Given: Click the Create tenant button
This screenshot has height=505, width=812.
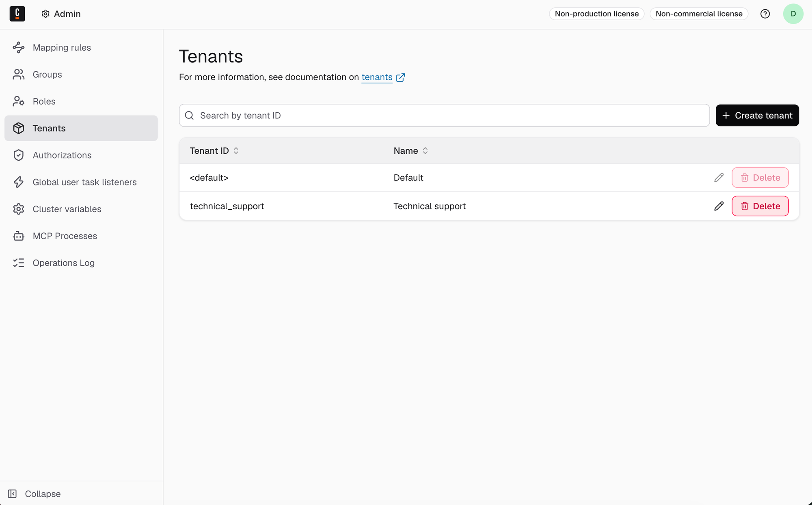Looking at the screenshot, I should click(x=757, y=116).
